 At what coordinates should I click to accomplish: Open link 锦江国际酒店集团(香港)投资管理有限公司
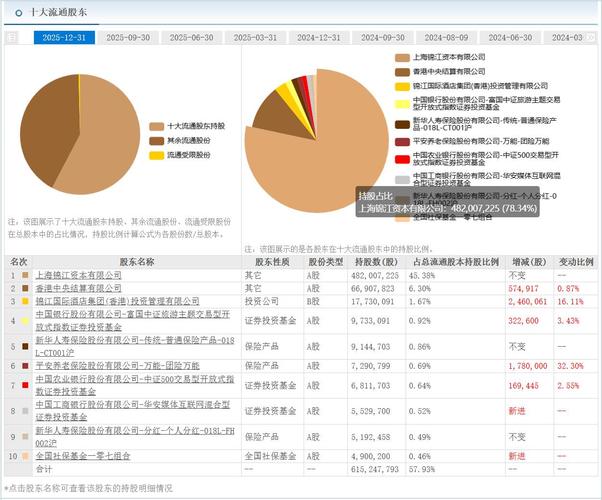[x=117, y=301]
